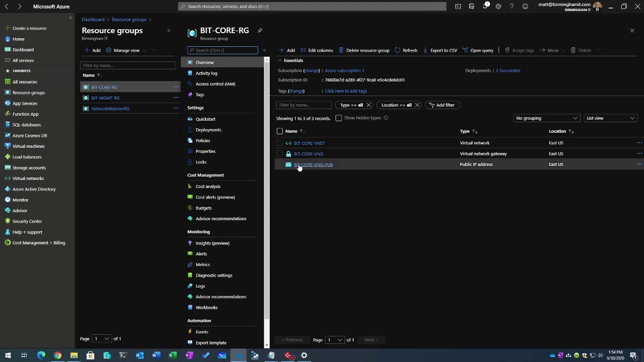Collapse the BIT-CORE-RG navigation menu
Image resolution: width=644 pixels, height=362 pixels.
click(x=264, y=50)
